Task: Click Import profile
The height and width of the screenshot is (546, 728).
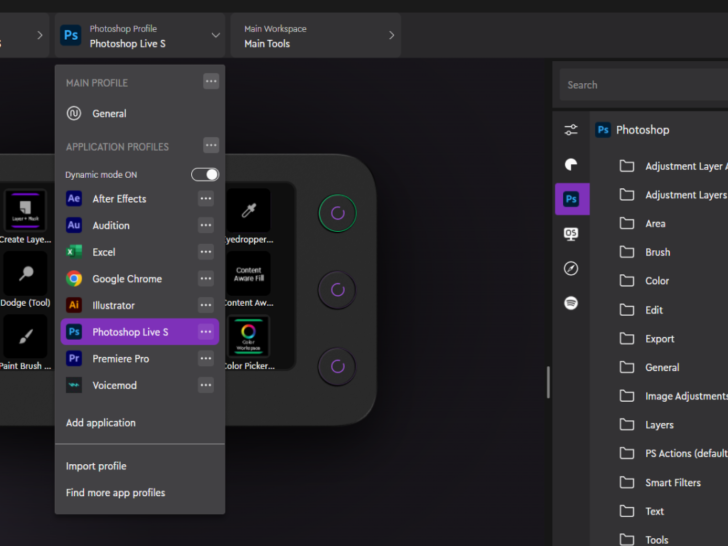Action: [96, 466]
